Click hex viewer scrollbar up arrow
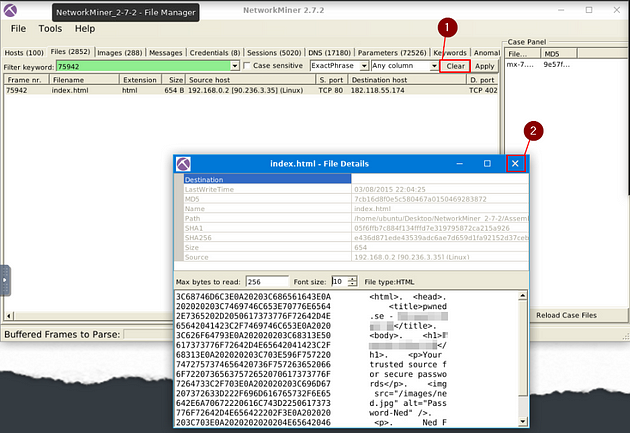Image resolution: width=630 pixels, height=433 pixels. pyautogui.click(x=522, y=296)
